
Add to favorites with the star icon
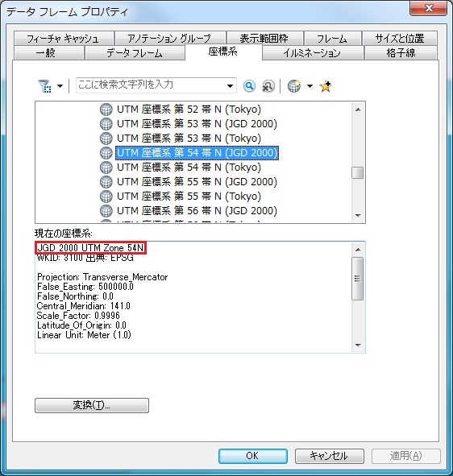pos(326,86)
